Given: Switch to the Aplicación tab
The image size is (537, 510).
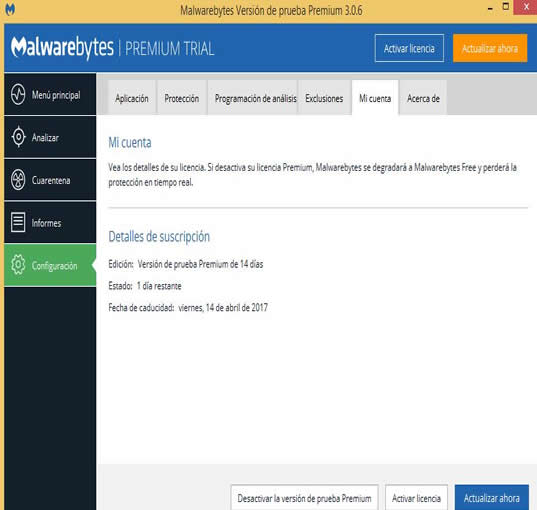Looking at the screenshot, I should 132,98.
